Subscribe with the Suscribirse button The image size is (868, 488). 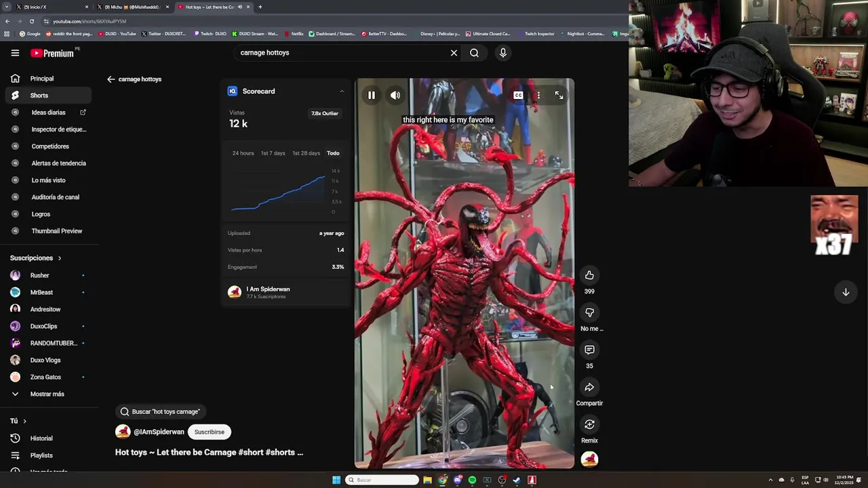[209, 432]
